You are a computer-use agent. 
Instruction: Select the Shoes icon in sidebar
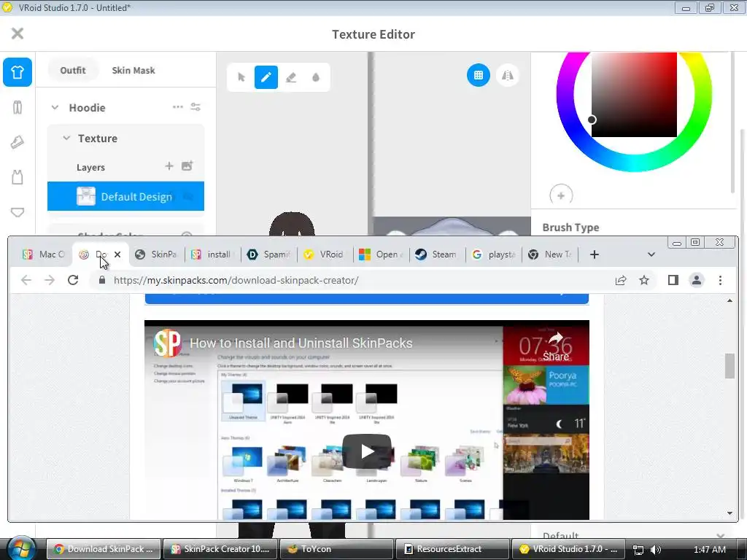[18, 142]
